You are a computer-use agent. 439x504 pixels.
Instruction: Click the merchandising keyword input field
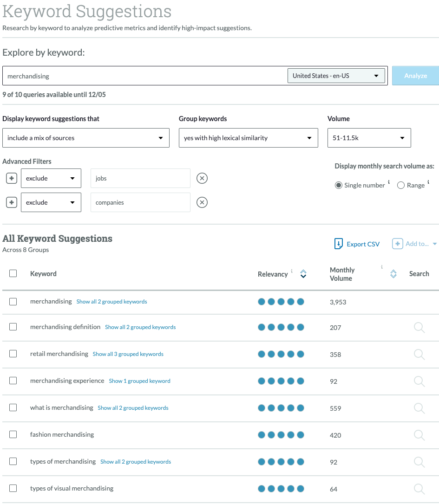144,76
